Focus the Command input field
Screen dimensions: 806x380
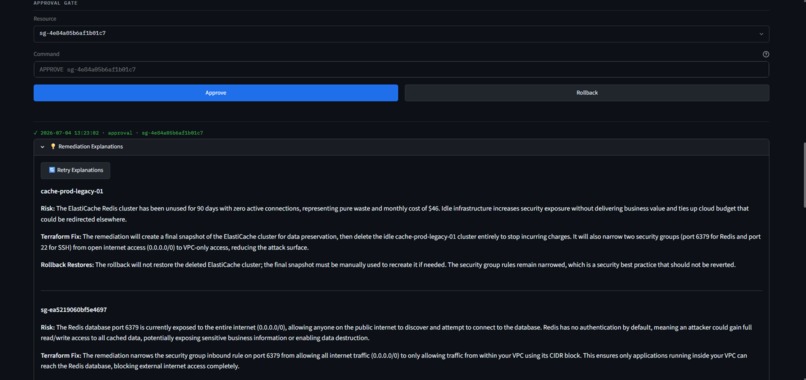pos(401,69)
